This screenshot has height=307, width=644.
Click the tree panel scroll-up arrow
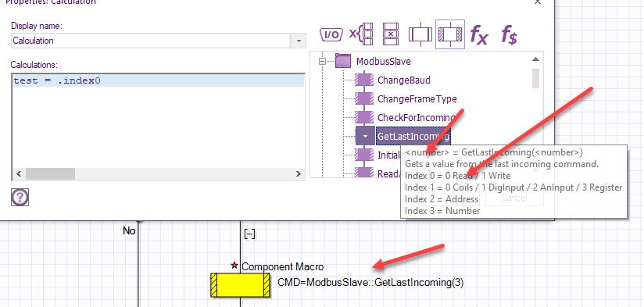coord(535,59)
